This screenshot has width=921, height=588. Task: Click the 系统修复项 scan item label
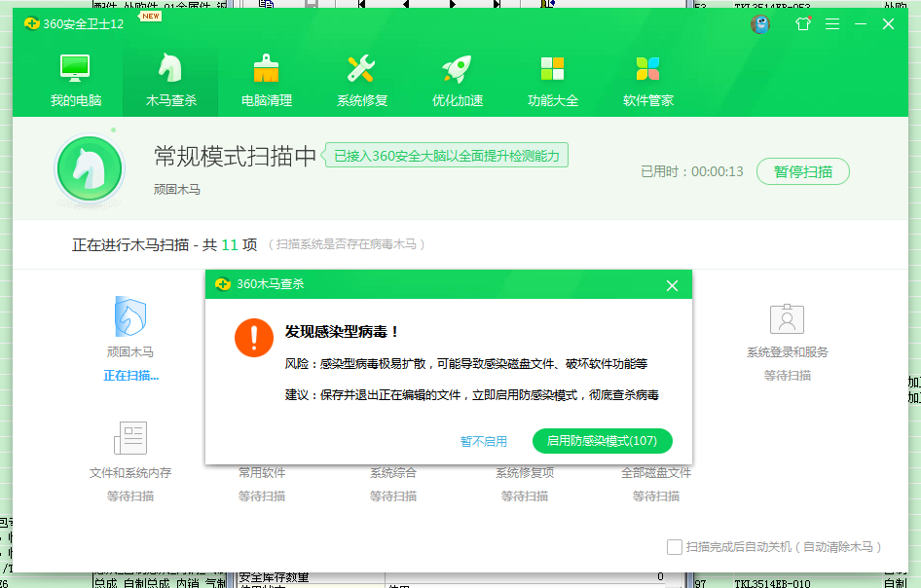pyautogui.click(x=525, y=472)
